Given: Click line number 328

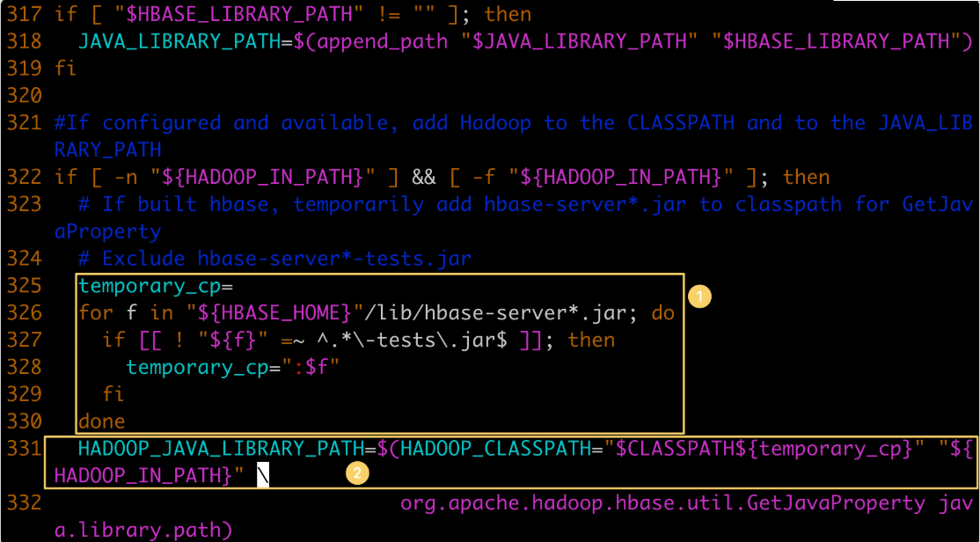Looking at the screenshot, I should click(x=25, y=367).
